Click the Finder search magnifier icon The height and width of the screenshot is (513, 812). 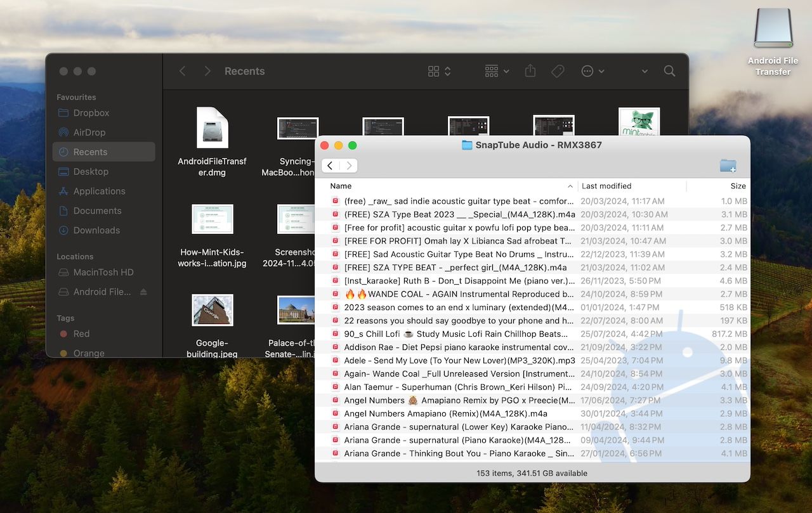tap(669, 71)
